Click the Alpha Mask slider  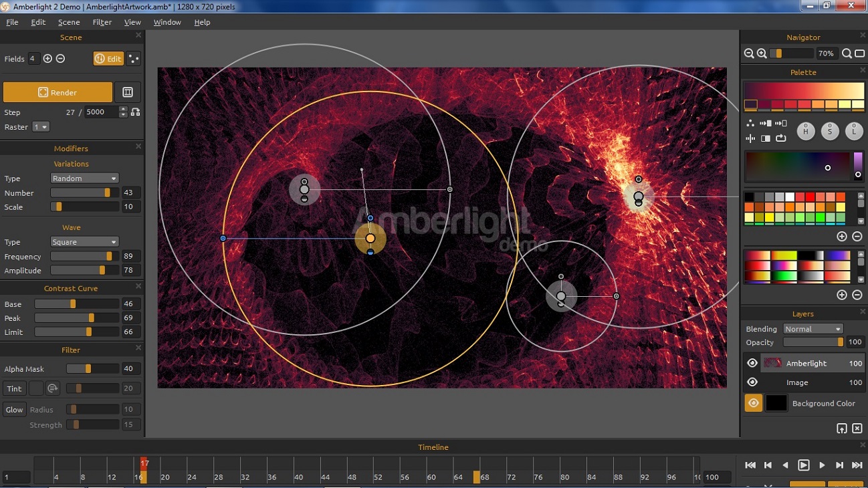tap(92, 368)
